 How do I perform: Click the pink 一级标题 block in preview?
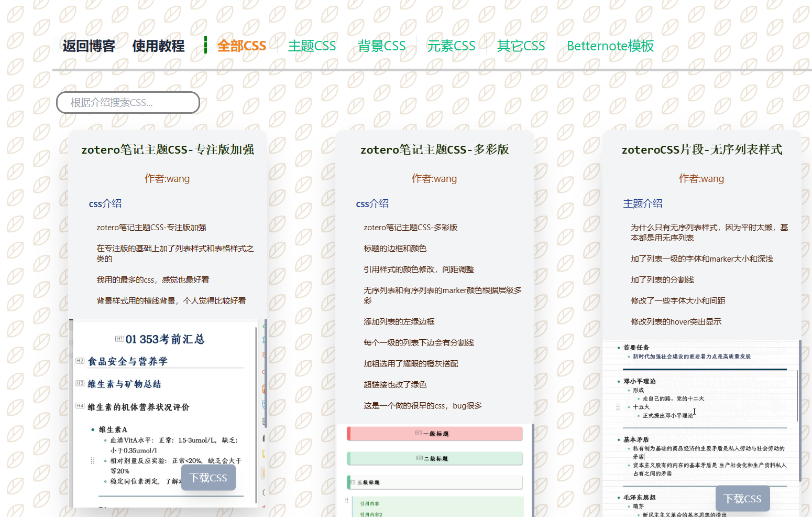click(434, 434)
